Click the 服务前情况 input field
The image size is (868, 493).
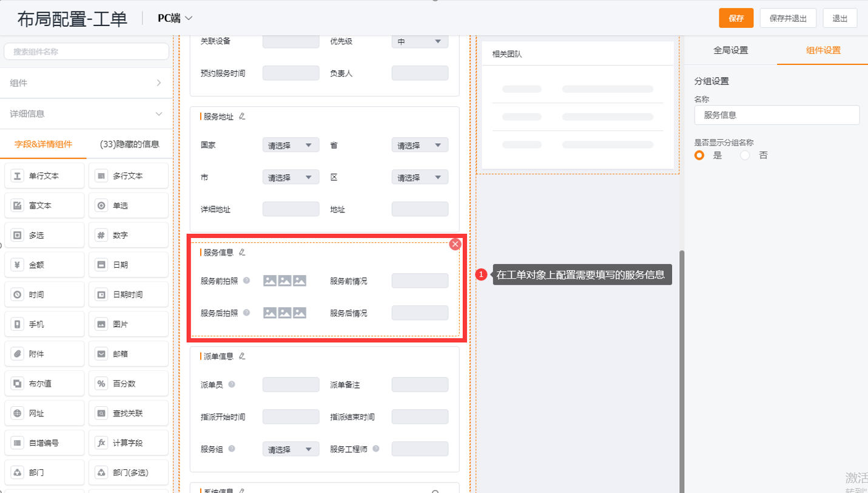[x=420, y=280]
